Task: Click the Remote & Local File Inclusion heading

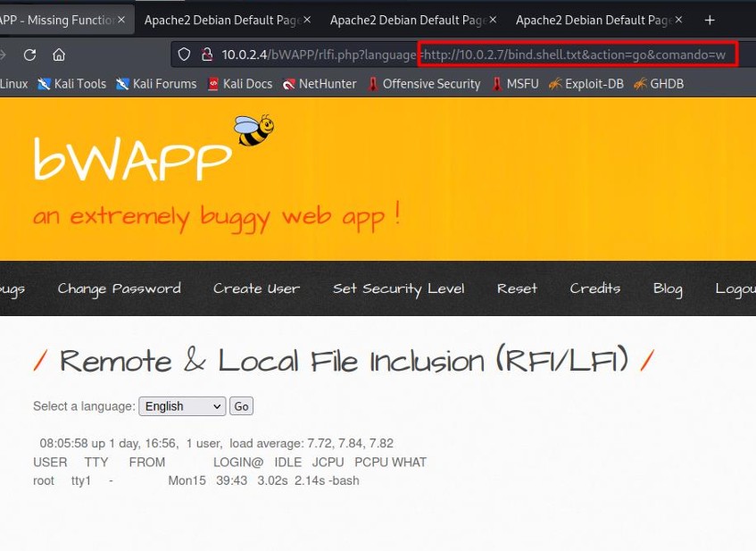Action: coord(344,360)
